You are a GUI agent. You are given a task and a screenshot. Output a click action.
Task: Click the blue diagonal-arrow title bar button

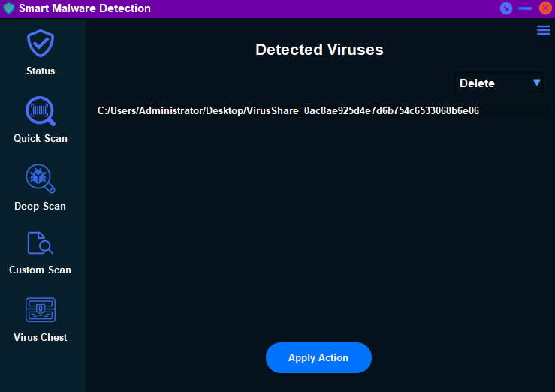tap(506, 8)
